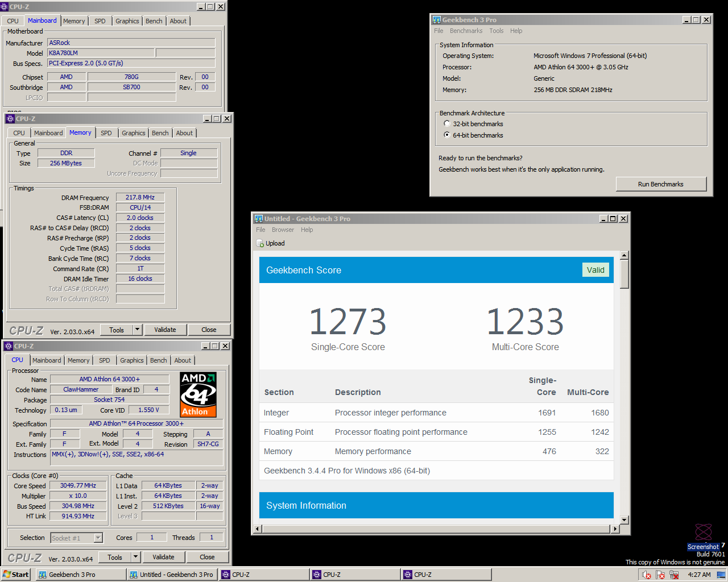Click scroll up arrow in Geekbench results

pos(624,255)
